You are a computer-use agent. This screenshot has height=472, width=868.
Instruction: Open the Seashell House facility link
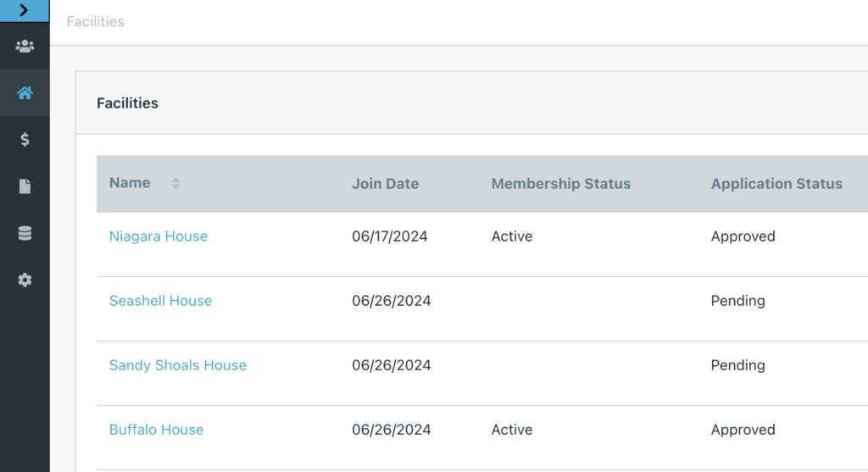point(160,301)
